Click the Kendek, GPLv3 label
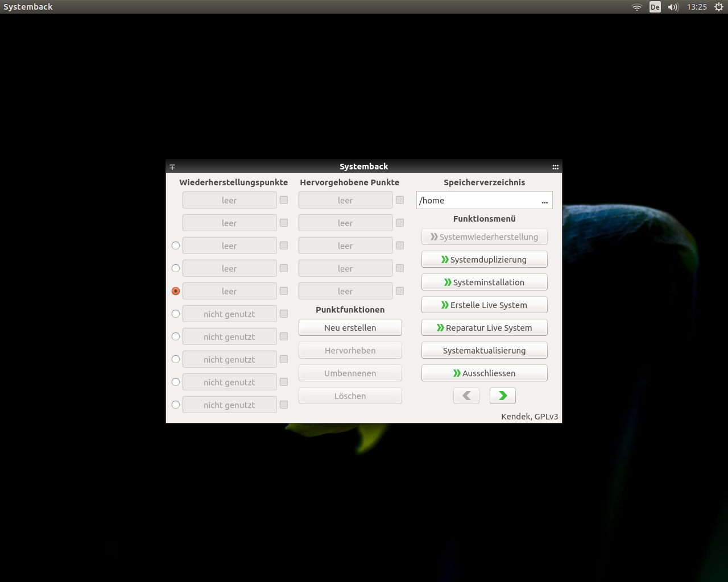The width and height of the screenshot is (728, 582). (530, 417)
